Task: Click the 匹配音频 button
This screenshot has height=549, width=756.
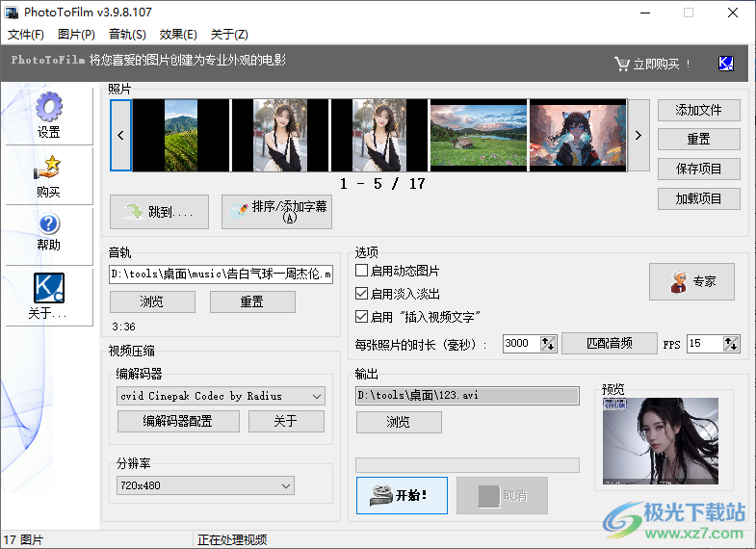Action: coord(610,343)
